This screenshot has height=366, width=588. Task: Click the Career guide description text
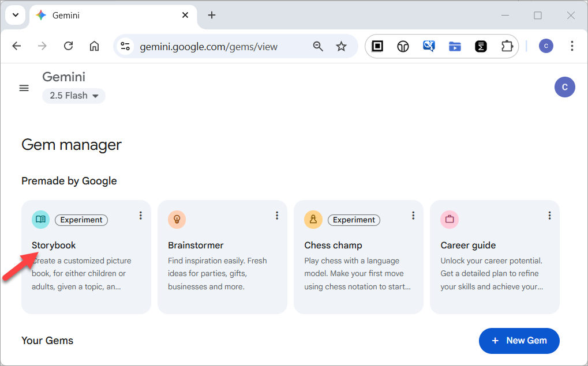pyautogui.click(x=492, y=273)
